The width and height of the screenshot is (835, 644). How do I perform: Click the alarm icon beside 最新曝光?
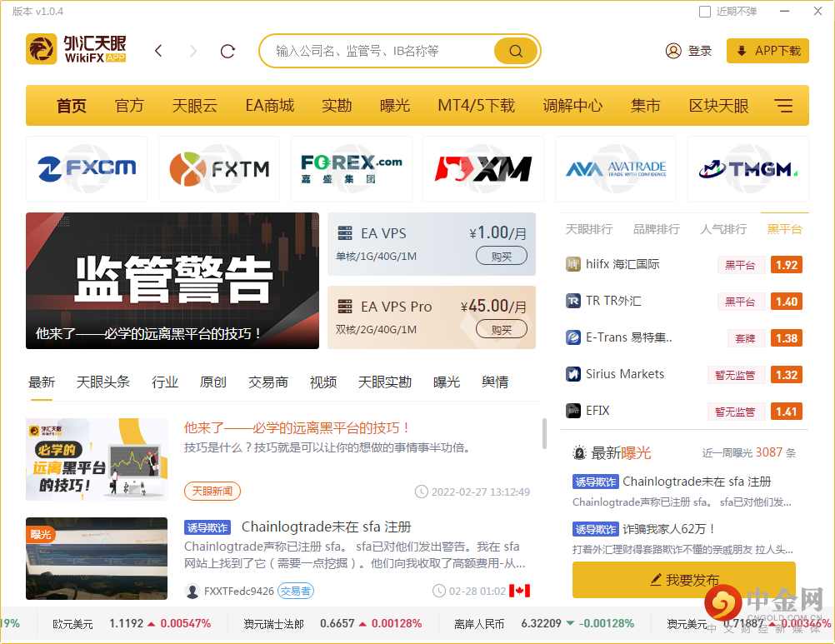coord(579,453)
